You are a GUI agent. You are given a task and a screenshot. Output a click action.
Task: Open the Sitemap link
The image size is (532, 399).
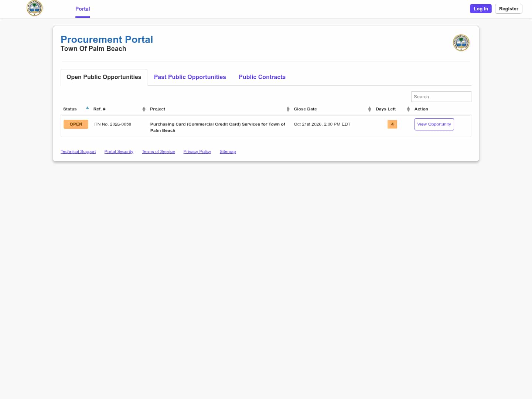[x=228, y=151]
